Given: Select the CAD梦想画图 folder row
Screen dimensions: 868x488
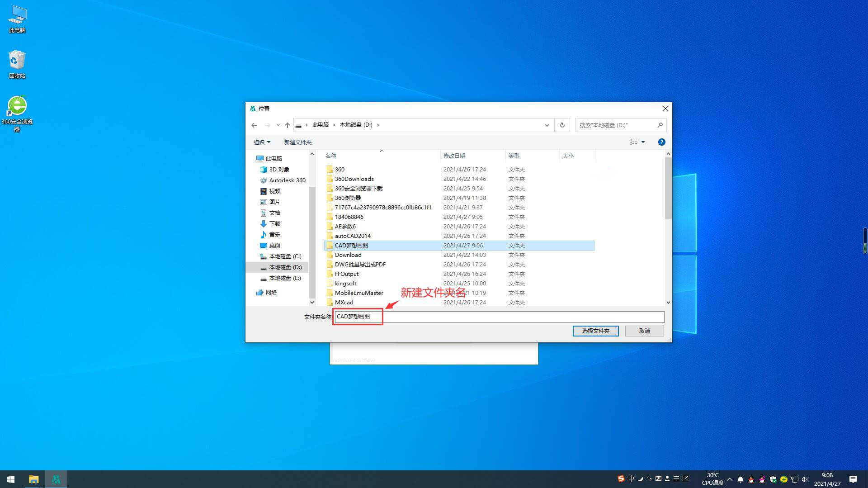Looking at the screenshot, I should click(x=459, y=246).
